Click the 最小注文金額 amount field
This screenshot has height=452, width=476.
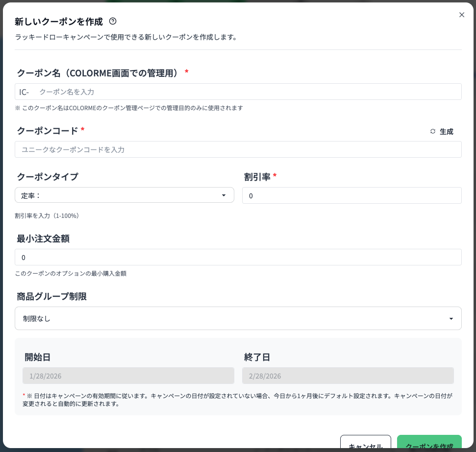[238, 257]
